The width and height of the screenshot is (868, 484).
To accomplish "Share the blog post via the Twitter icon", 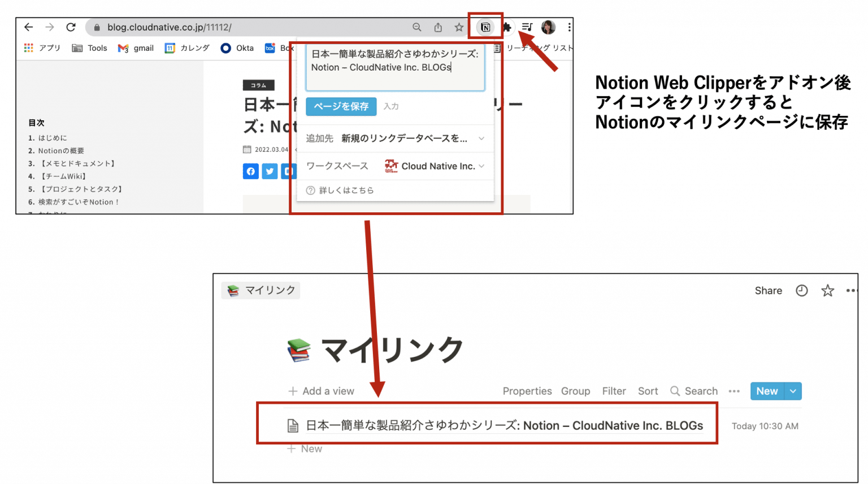I will (270, 171).
